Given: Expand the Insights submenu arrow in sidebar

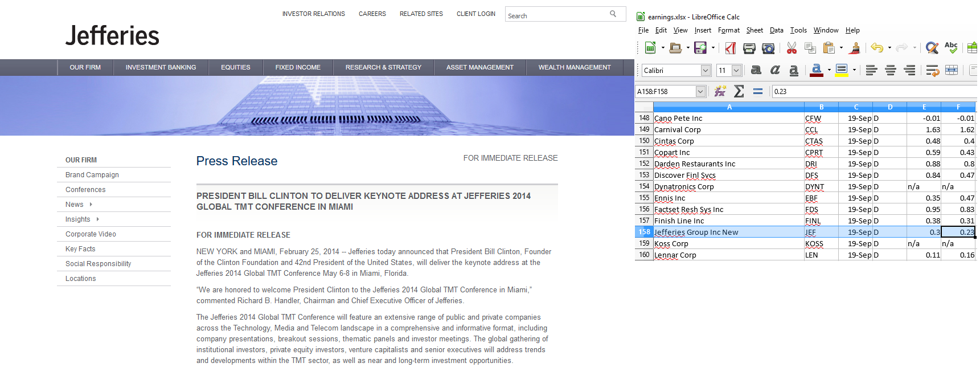Looking at the screenshot, I should pos(98,219).
